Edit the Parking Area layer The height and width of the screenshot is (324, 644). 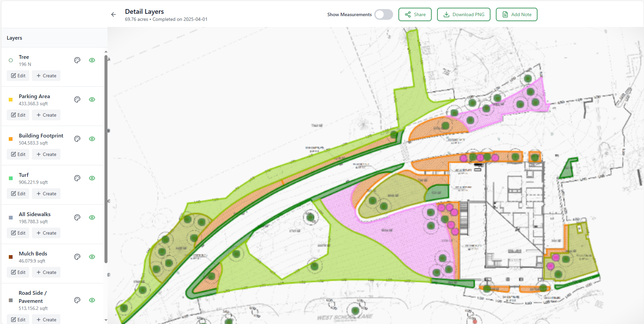click(x=18, y=115)
